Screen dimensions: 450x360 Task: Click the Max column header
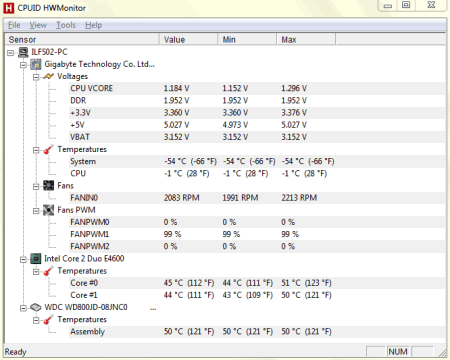click(306, 39)
